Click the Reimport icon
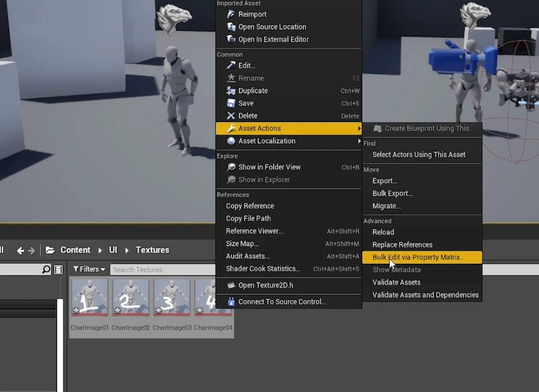This screenshot has width=539, height=392. 232,14
